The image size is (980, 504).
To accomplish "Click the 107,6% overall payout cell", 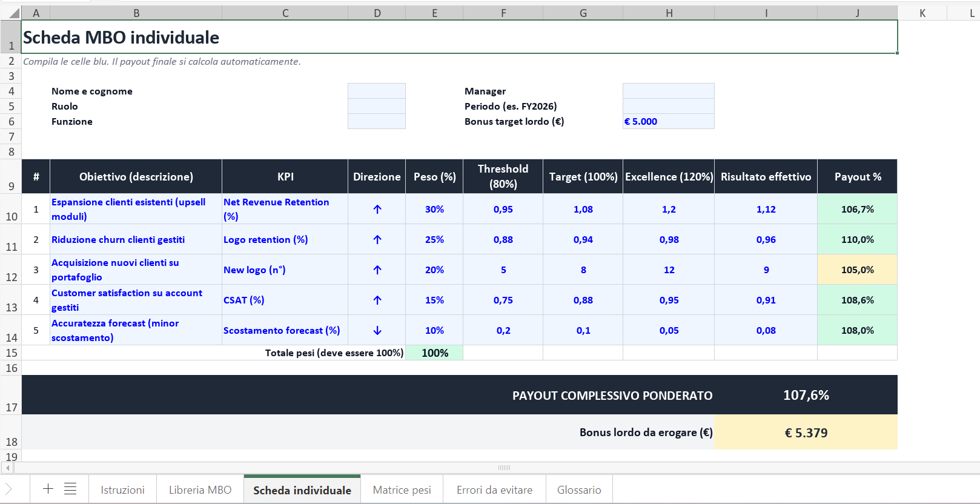I will click(x=806, y=395).
